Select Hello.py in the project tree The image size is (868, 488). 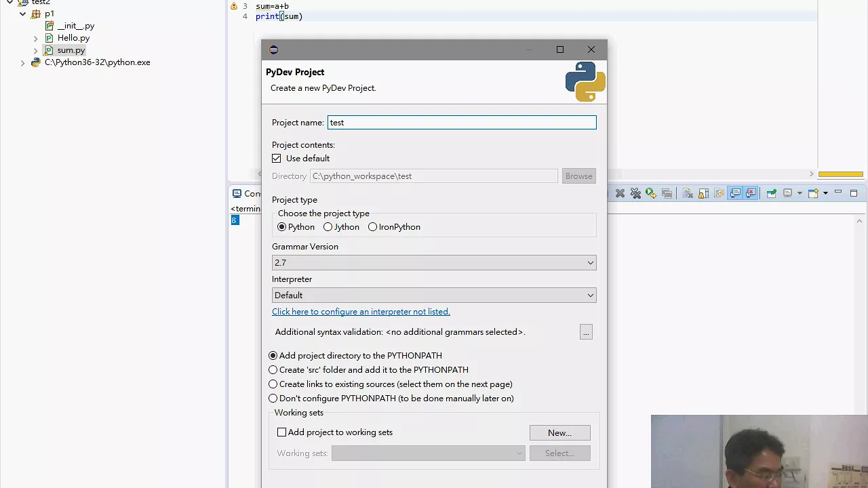tap(73, 38)
